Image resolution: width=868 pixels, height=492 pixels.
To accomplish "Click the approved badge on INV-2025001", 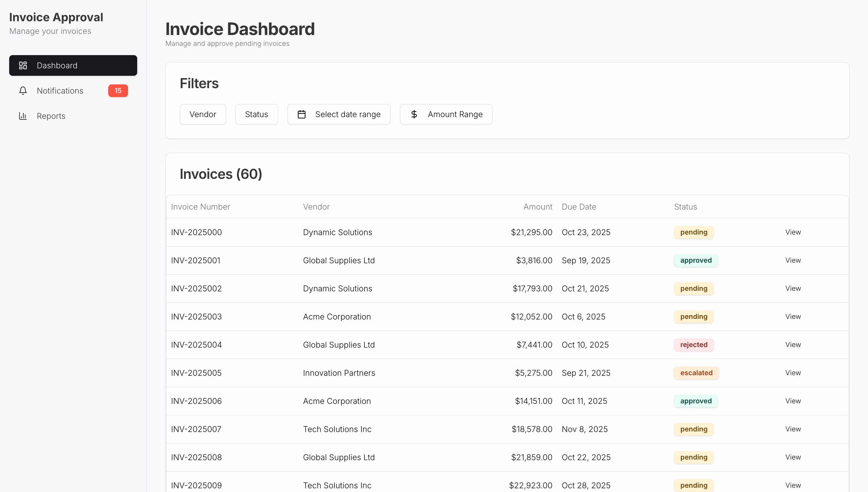I will click(696, 260).
